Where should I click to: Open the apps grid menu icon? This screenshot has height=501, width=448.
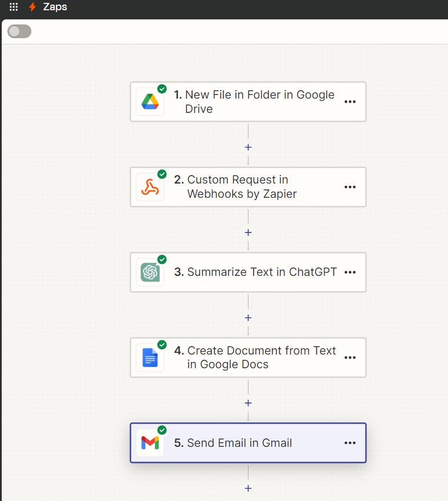pyautogui.click(x=14, y=7)
